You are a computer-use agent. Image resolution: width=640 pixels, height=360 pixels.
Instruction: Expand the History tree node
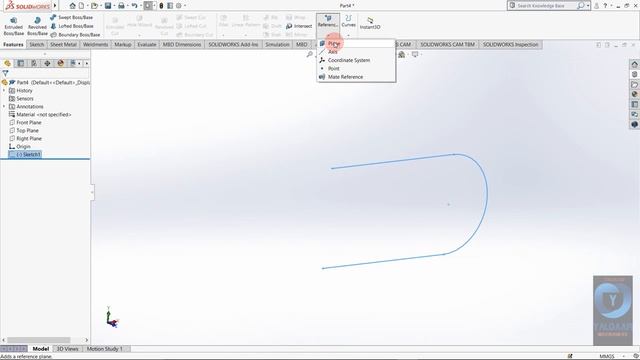[4, 91]
